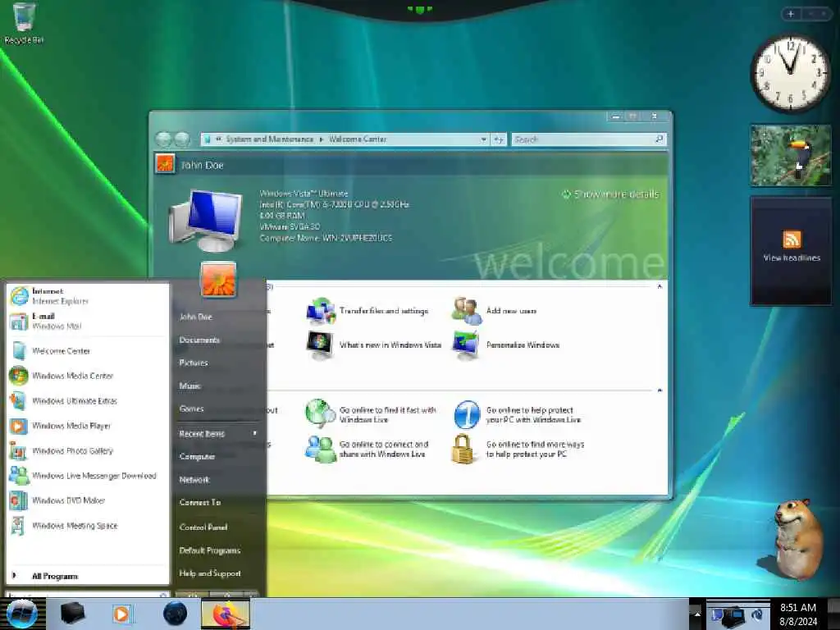Click the taskbar clock showing 8:51 AM

coord(798,614)
